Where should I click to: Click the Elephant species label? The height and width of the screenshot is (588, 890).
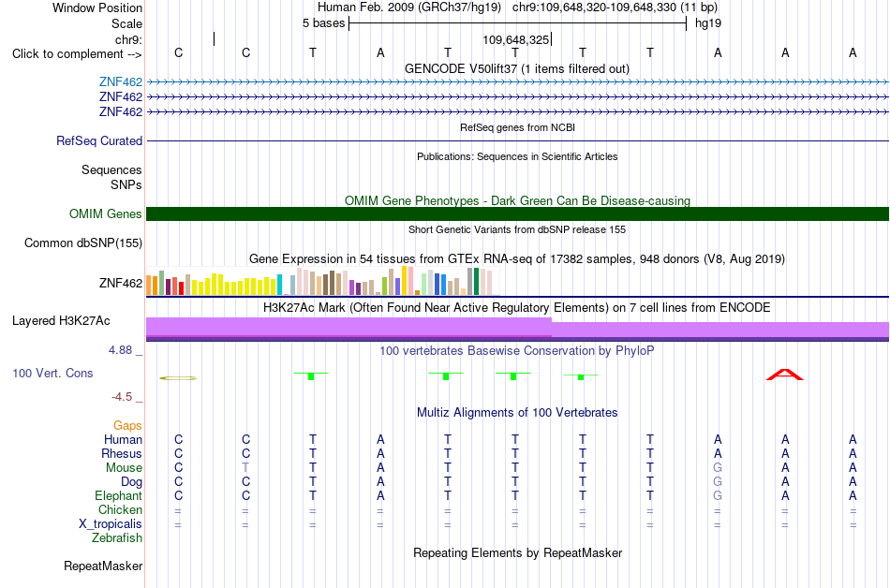pyautogui.click(x=118, y=495)
